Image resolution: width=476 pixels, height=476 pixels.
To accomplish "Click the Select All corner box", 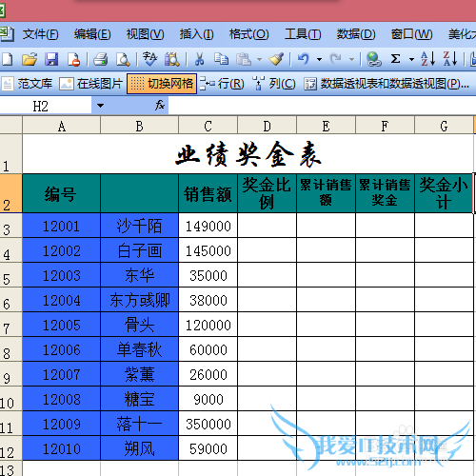I will [10, 125].
